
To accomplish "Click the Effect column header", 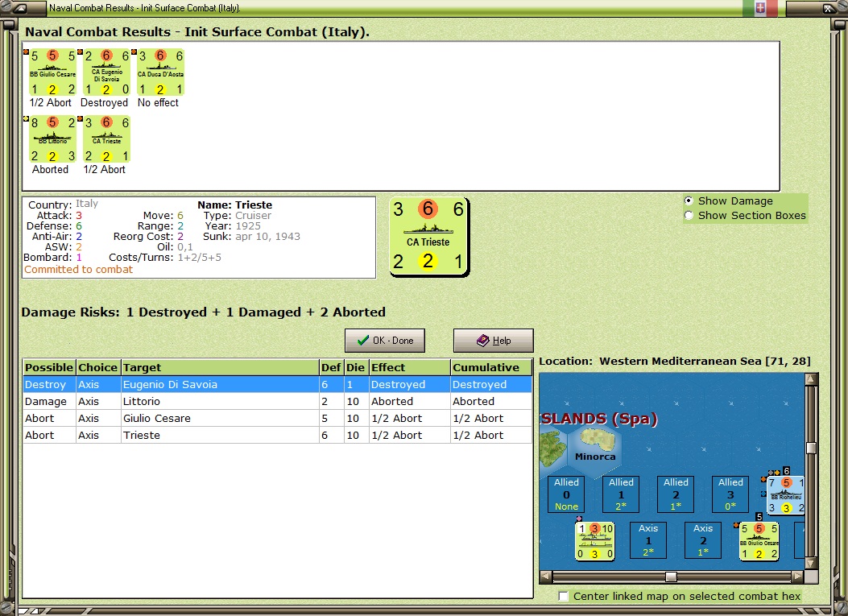I will click(x=409, y=368).
